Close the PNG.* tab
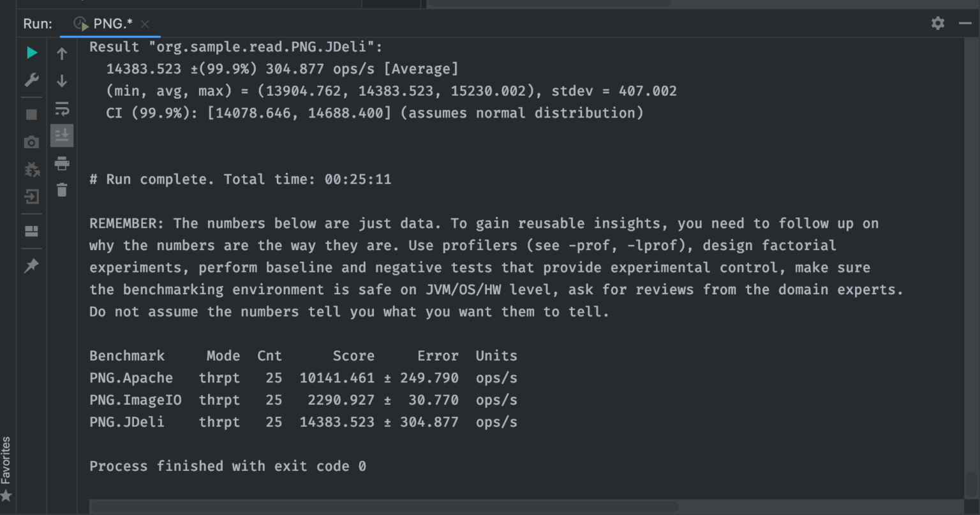The width and height of the screenshot is (980, 515). (144, 24)
